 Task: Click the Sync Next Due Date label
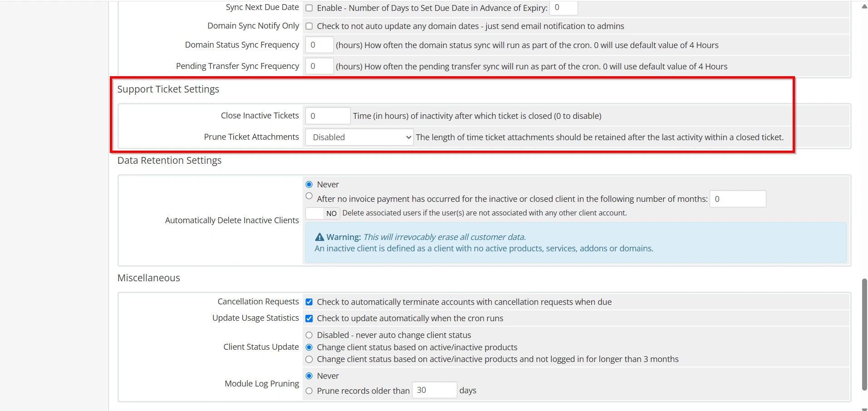[x=262, y=8]
